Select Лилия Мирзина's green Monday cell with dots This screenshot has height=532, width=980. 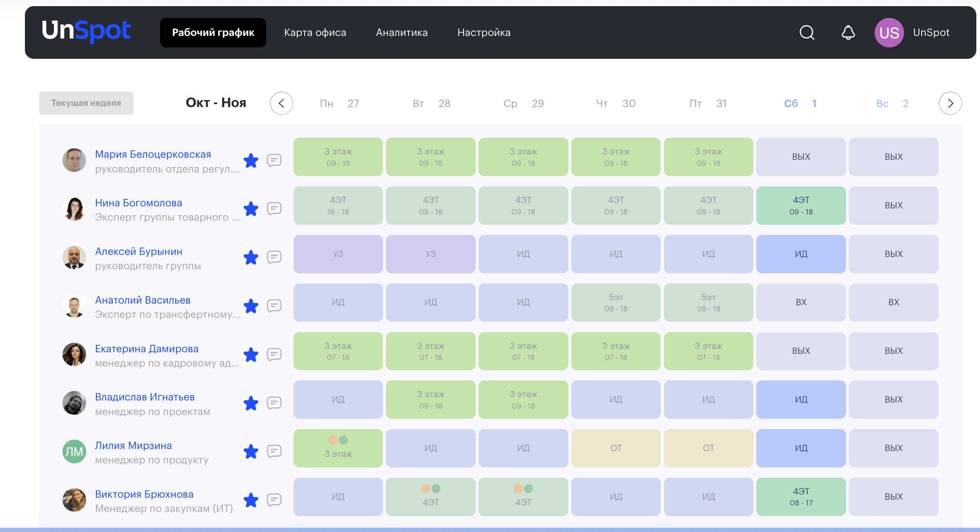338,448
